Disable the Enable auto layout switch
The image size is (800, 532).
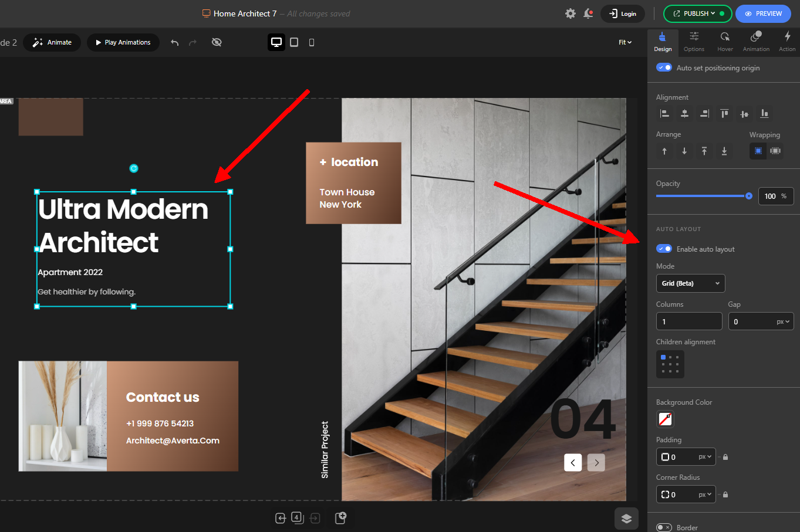pyautogui.click(x=664, y=249)
